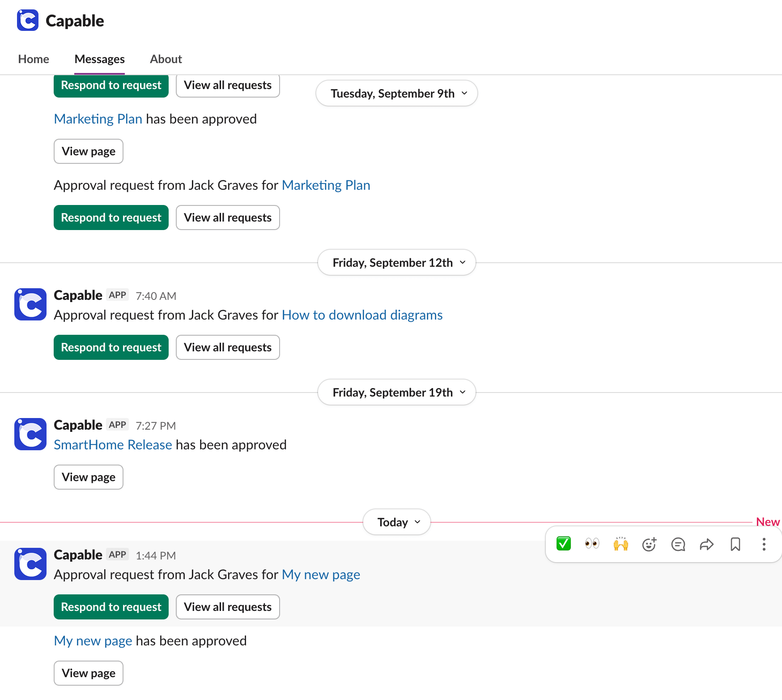Screen dimensions: 782x700
Task: React with the raised hands emoji
Action: (x=620, y=544)
